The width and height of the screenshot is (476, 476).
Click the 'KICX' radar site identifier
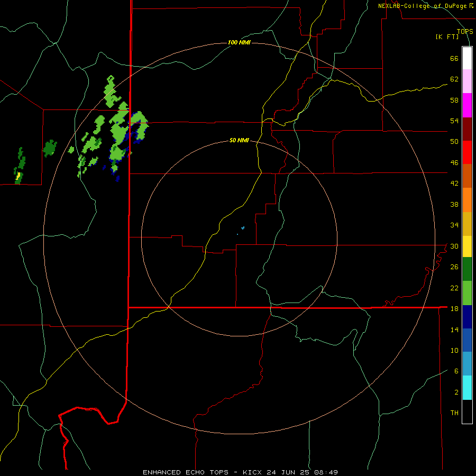pos(253,472)
